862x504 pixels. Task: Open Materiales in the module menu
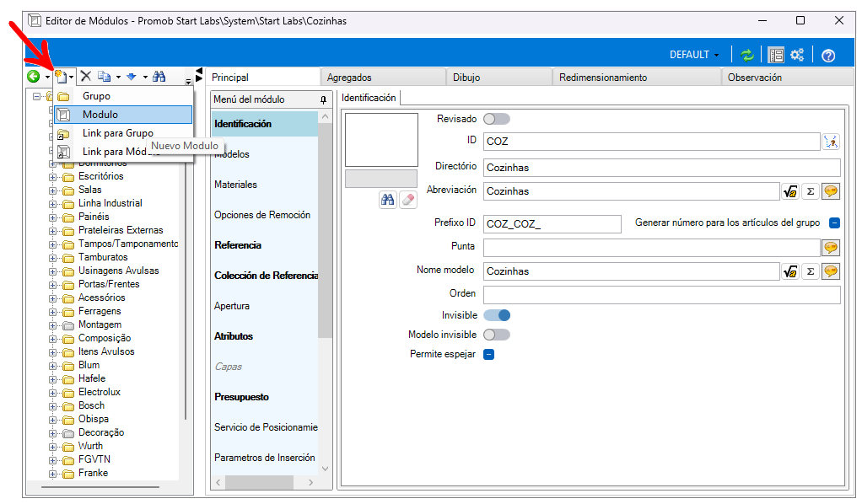235,185
